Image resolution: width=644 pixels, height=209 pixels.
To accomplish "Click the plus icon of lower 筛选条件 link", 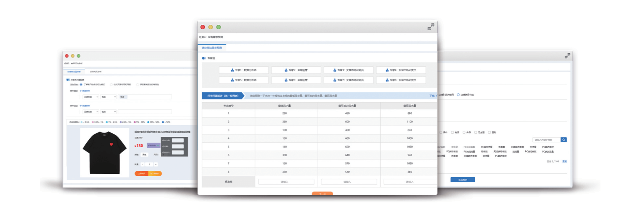I will point(81,106).
